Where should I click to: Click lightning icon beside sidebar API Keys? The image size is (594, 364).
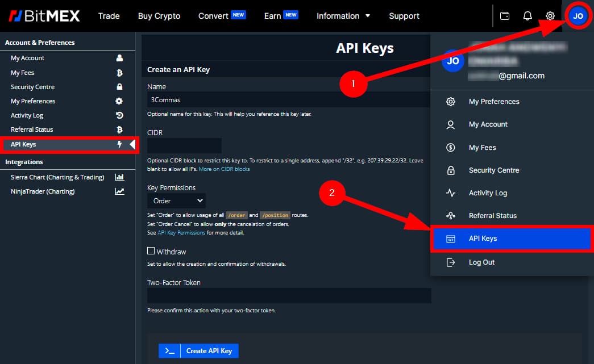tap(119, 144)
